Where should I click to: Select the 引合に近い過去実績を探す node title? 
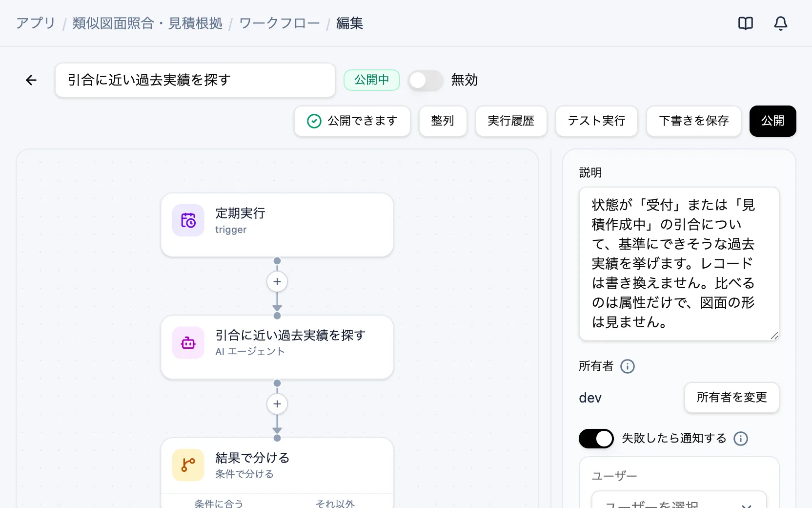pos(290,336)
